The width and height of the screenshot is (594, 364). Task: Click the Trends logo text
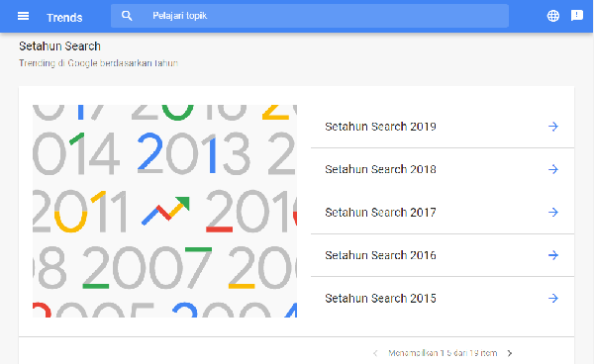click(64, 18)
